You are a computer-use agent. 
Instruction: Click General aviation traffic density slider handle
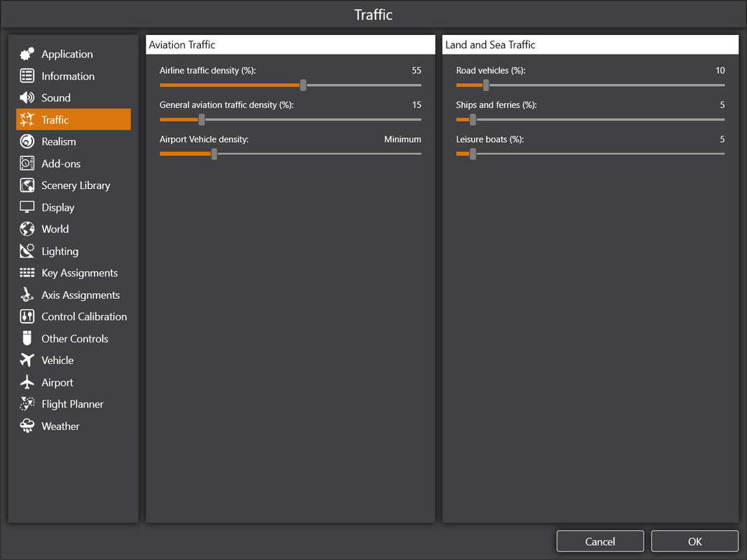202,120
